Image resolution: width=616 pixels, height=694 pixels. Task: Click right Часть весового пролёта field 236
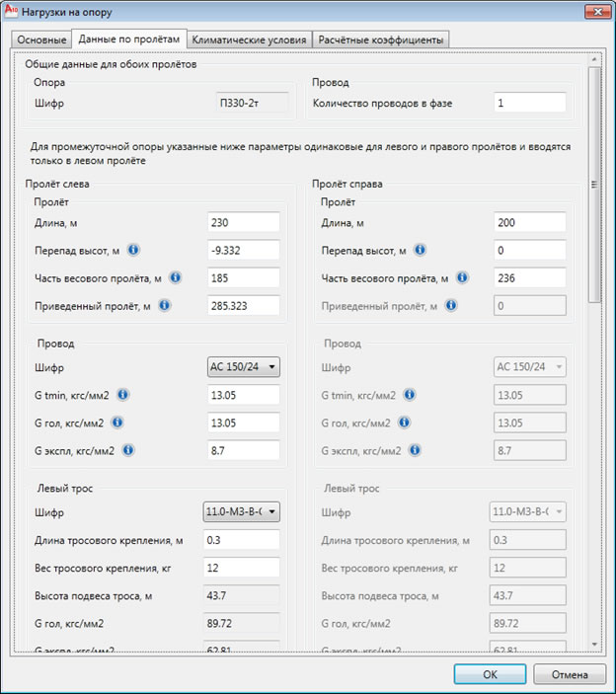(x=530, y=278)
